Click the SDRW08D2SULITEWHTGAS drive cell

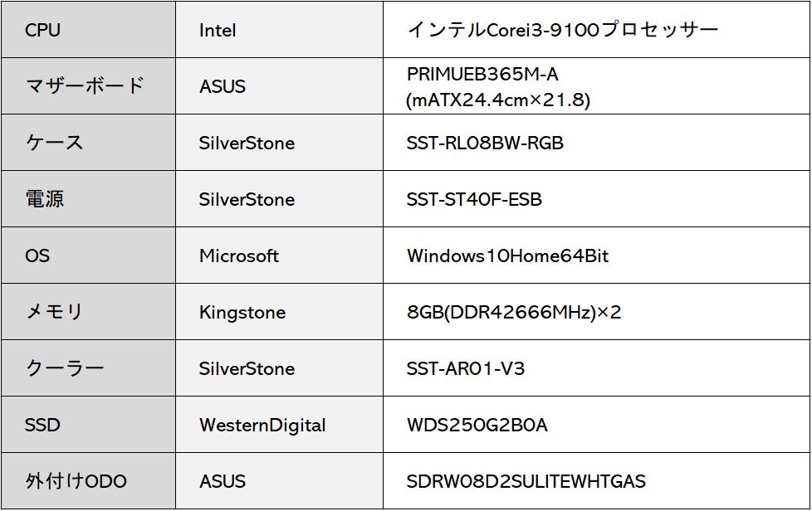click(597, 481)
